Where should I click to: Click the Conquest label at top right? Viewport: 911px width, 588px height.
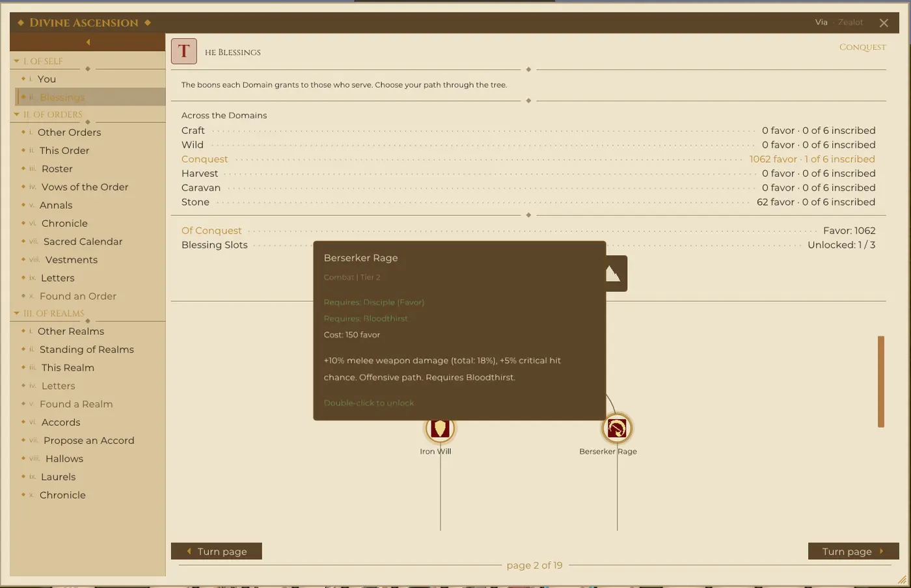pyautogui.click(x=863, y=47)
